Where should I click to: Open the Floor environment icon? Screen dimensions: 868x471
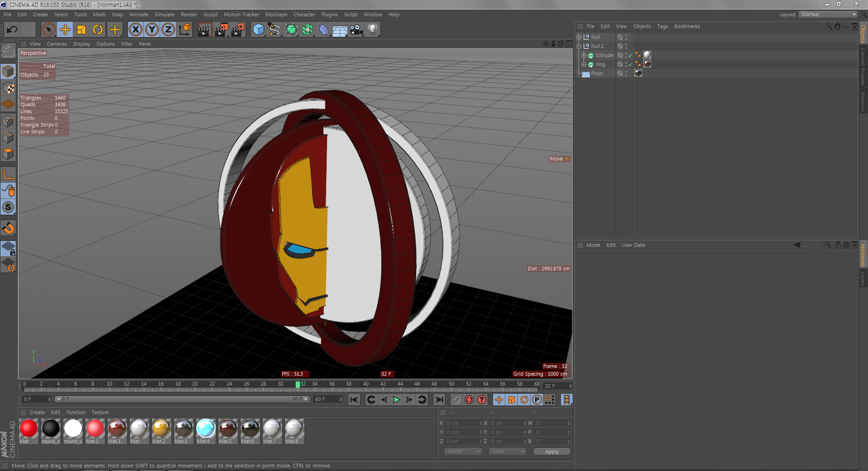click(x=340, y=30)
